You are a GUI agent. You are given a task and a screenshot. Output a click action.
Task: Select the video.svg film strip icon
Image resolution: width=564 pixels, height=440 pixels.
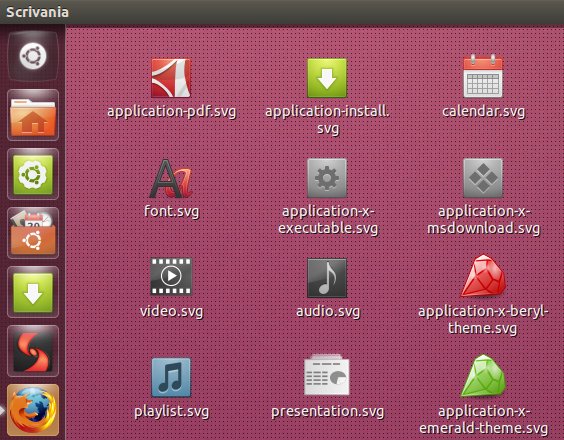click(171, 276)
